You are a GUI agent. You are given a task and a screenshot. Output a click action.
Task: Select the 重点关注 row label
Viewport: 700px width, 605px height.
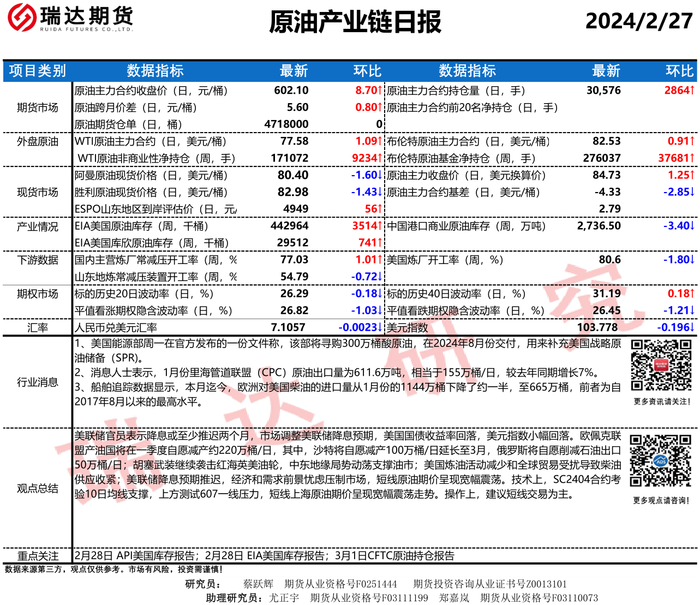click(37, 556)
